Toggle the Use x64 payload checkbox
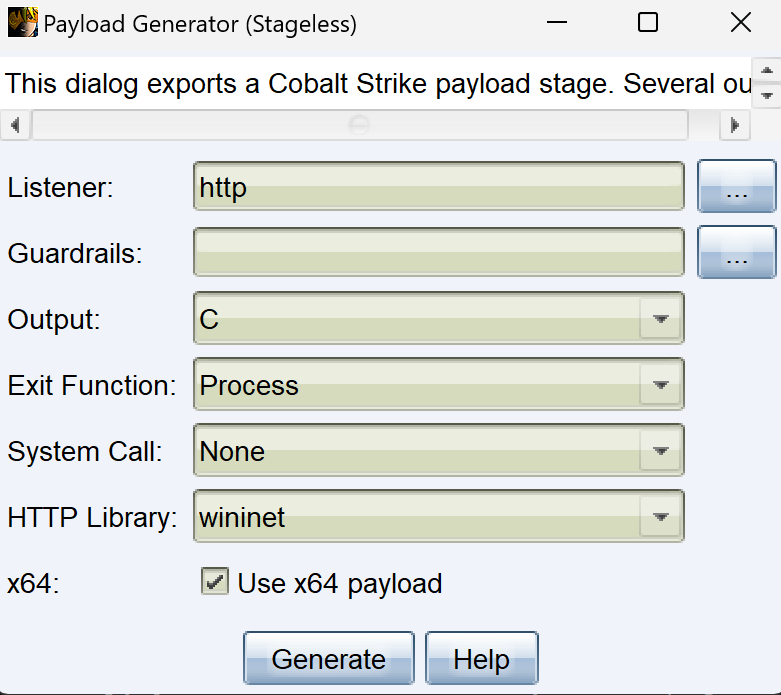Screen dimensions: 781x695 tap(215, 581)
